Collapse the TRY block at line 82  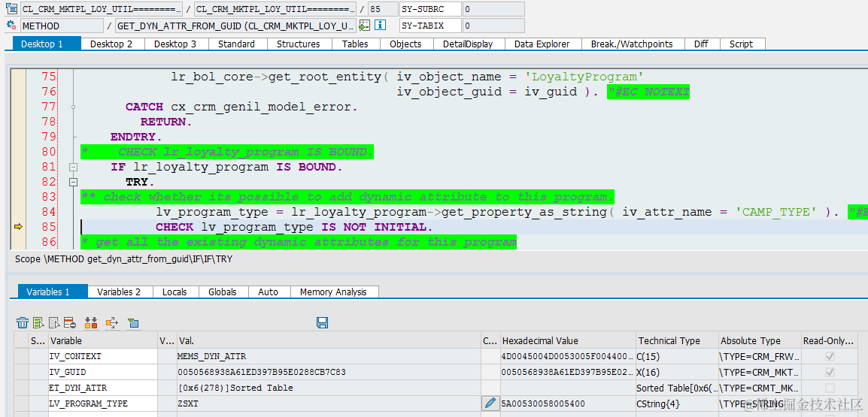[72, 182]
